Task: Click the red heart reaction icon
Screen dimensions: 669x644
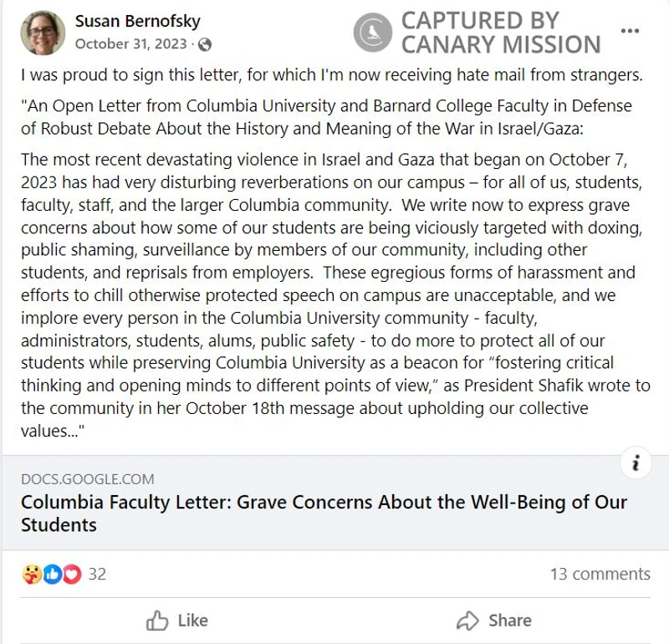Action: (x=72, y=574)
